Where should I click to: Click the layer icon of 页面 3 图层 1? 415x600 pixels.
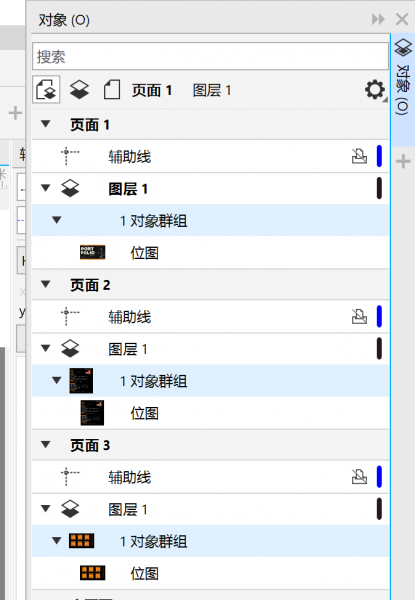click(x=70, y=509)
